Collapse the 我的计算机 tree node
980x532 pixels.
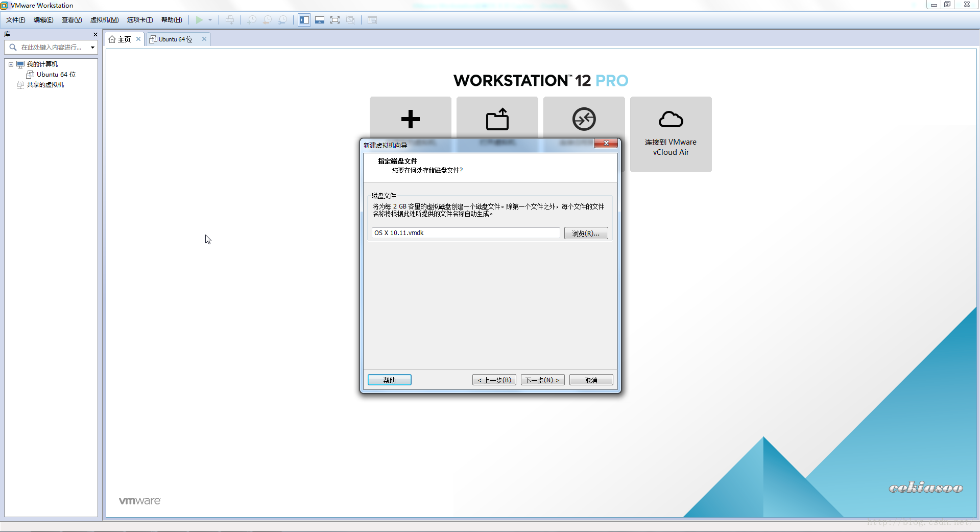pyautogui.click(x=11, y=64)
